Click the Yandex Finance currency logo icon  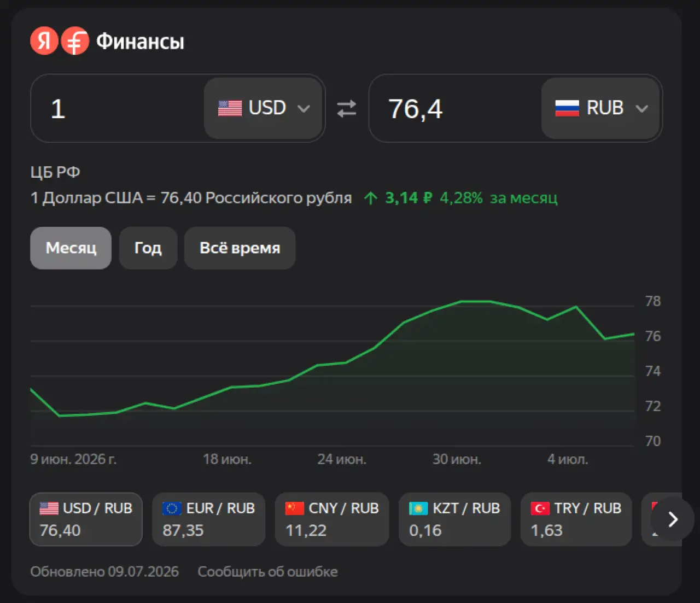75,41
